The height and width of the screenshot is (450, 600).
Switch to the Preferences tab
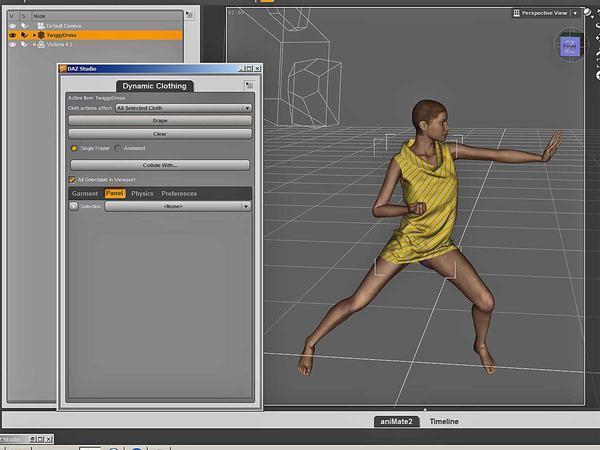pos(179,194)
